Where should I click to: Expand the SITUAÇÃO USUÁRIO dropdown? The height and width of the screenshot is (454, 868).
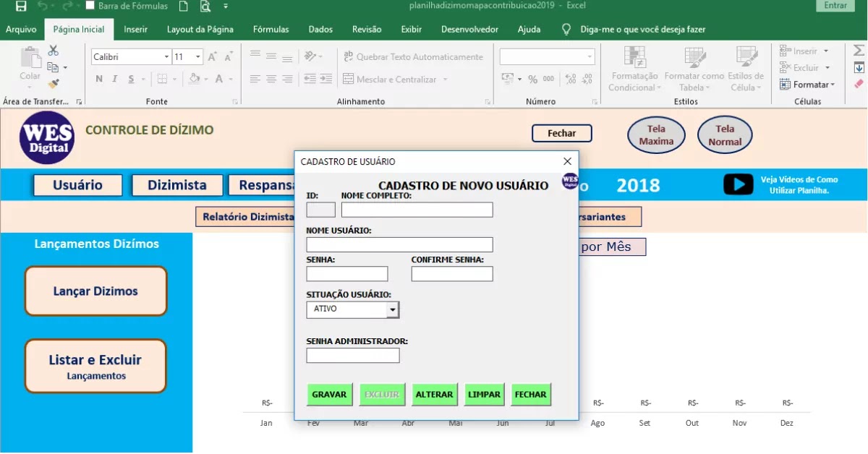tap(392, 309)
